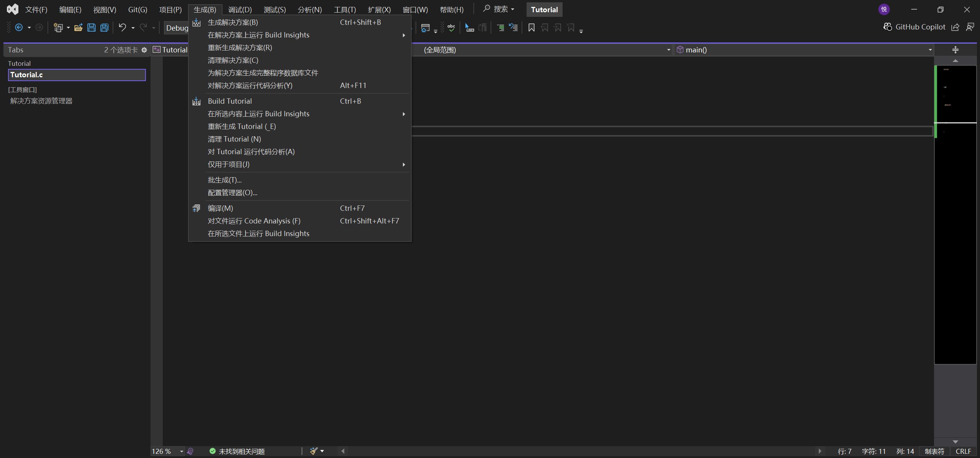Choose Clean Solution from the menu

(x=300, y=60)
